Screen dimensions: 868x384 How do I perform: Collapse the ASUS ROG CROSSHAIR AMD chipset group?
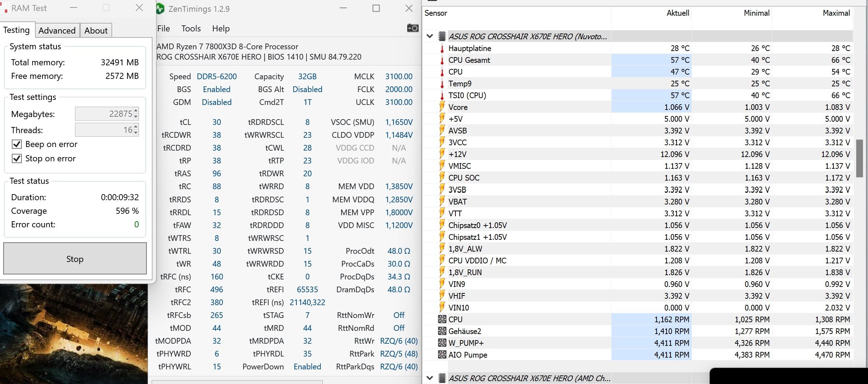coord(430,378)
